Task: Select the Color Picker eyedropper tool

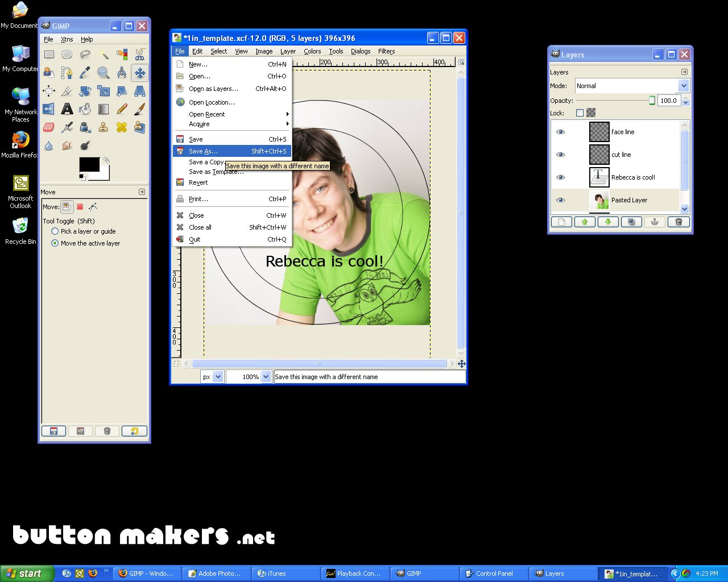Action: click(85, 73)
